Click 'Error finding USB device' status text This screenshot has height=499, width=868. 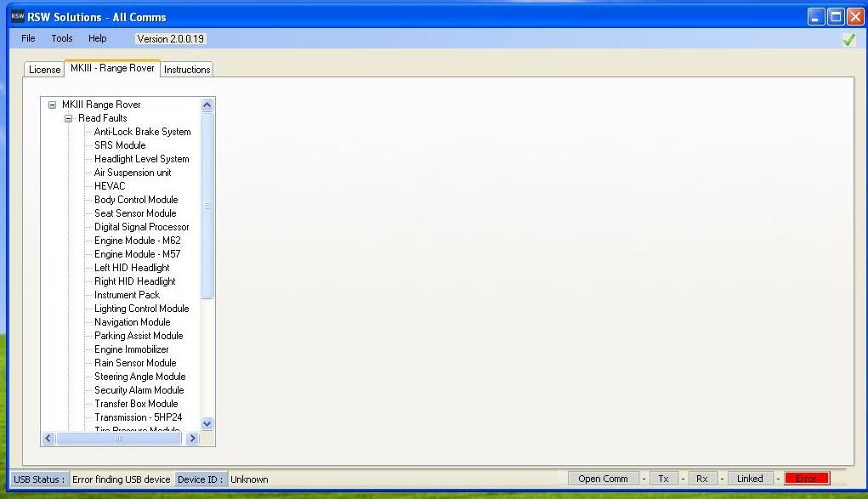(x=122, y=479)
